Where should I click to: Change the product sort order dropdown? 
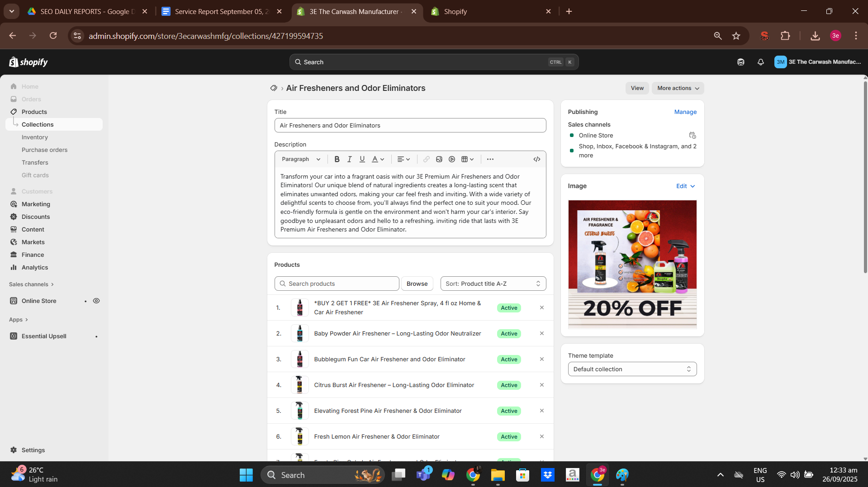point(493,284)
